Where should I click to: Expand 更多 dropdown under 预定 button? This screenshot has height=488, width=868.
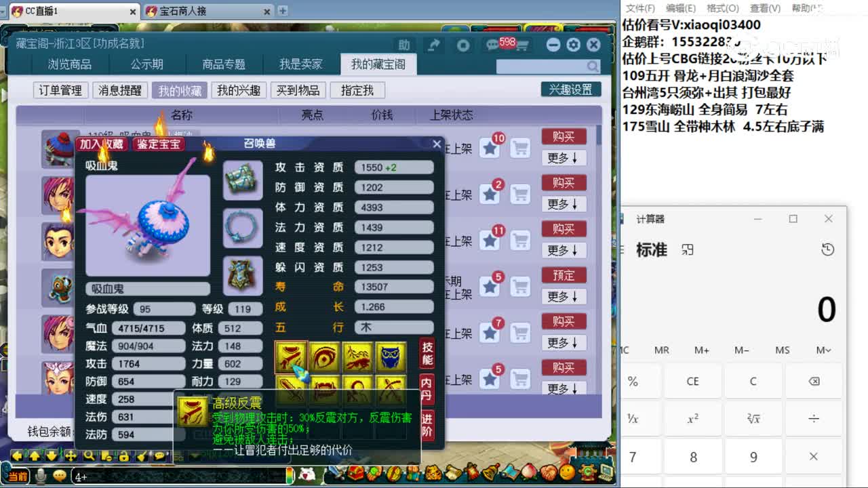coord(564,297)
